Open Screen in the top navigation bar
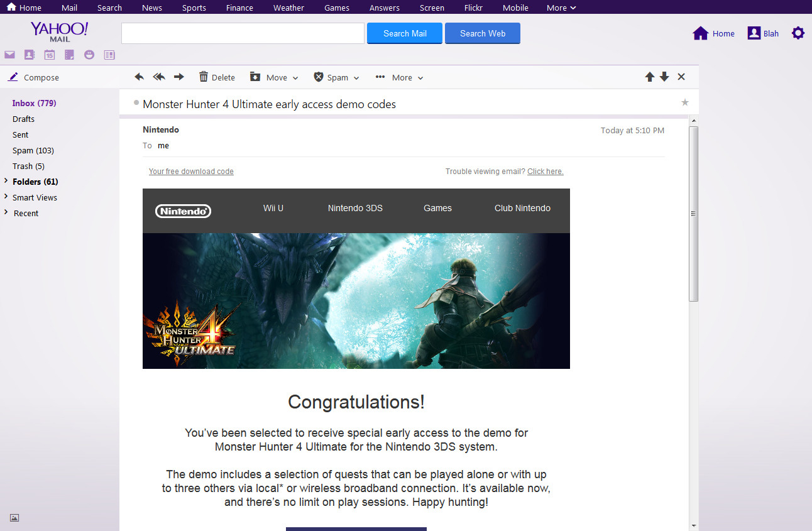Viewport: 812px width, 531px height. click(432, 8)
